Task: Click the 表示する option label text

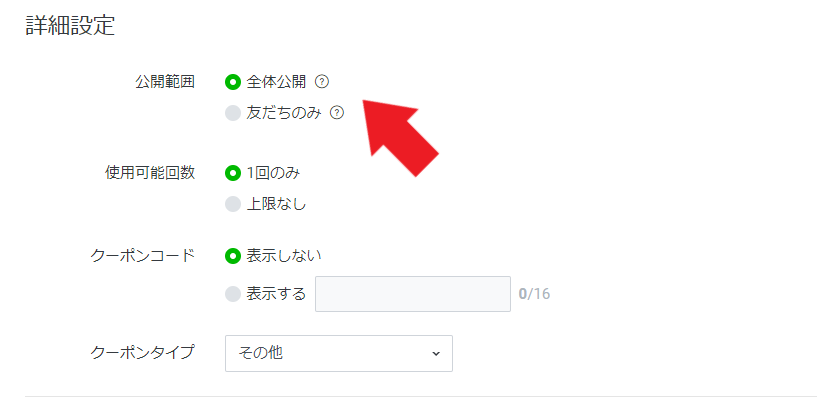Action: click(x=276, y=294)
